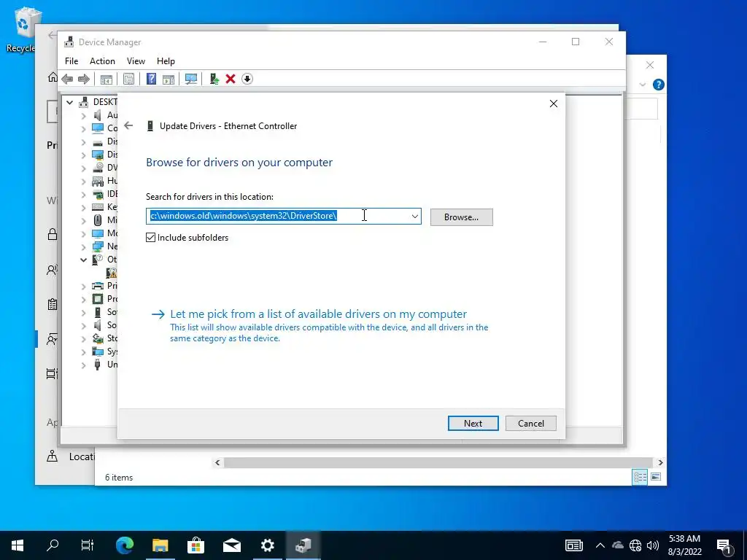747x560 pixels.
Task: Open File Explorer from the taskbar
Action: pos(160,545)
